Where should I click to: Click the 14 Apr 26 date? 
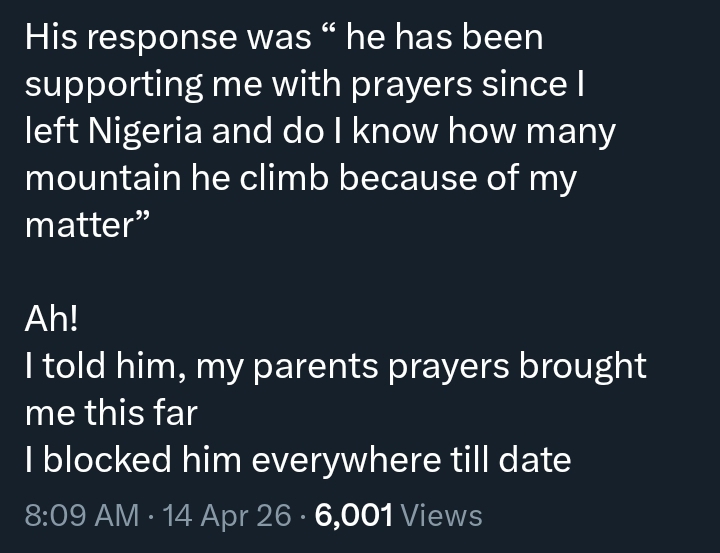(228, 515)
